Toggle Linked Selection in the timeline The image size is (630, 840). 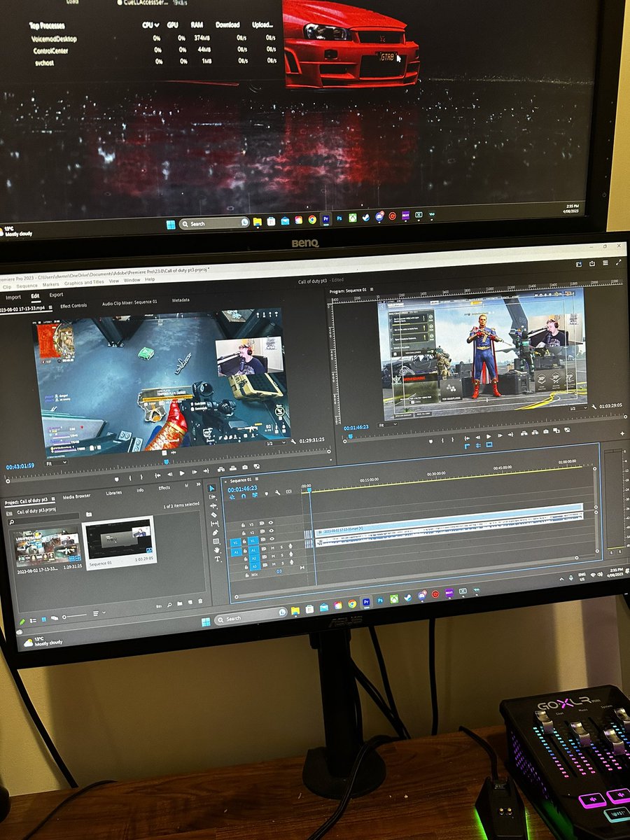click(x=254, y=495)
